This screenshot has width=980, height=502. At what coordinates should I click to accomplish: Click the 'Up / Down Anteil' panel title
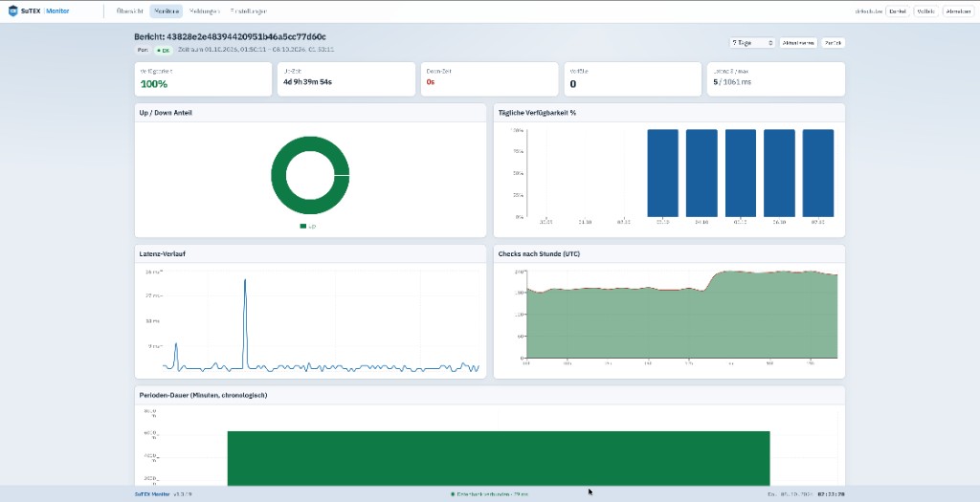click(166, 113)
